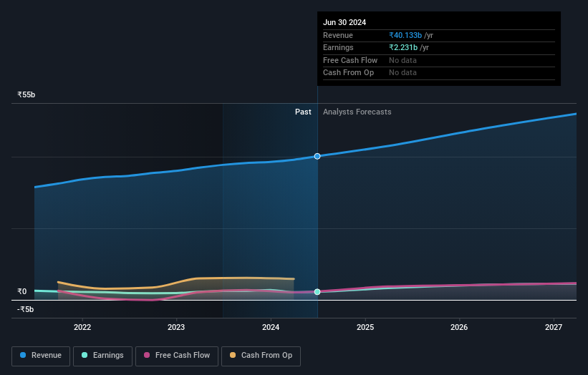The height and width of the screenshot is (375, 588).
Task: Click the Free Cash Flow row in tooltip
Action: tap(439, 60)
